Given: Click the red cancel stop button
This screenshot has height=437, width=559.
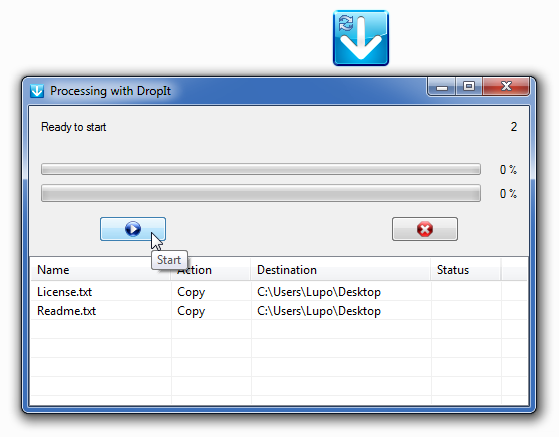Looking at the screenshot, I should point(425,229).
